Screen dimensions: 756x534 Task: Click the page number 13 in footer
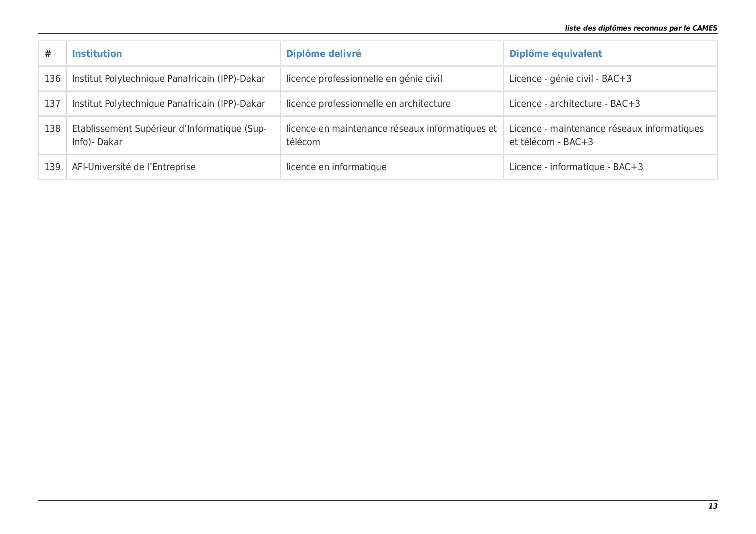[x=713, y=506]
